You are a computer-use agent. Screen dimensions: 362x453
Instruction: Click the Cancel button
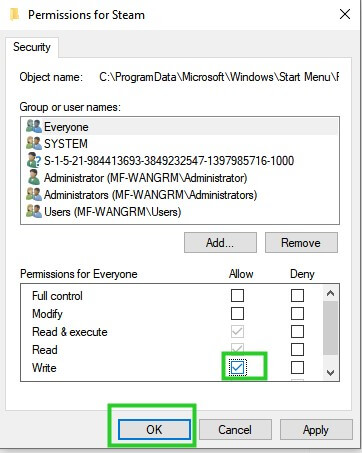click(x=235, y=429)
